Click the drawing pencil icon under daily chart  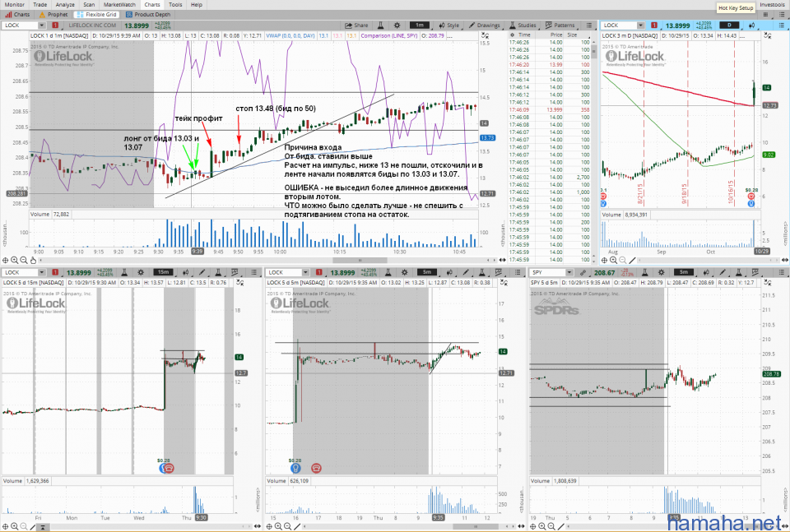632,260
